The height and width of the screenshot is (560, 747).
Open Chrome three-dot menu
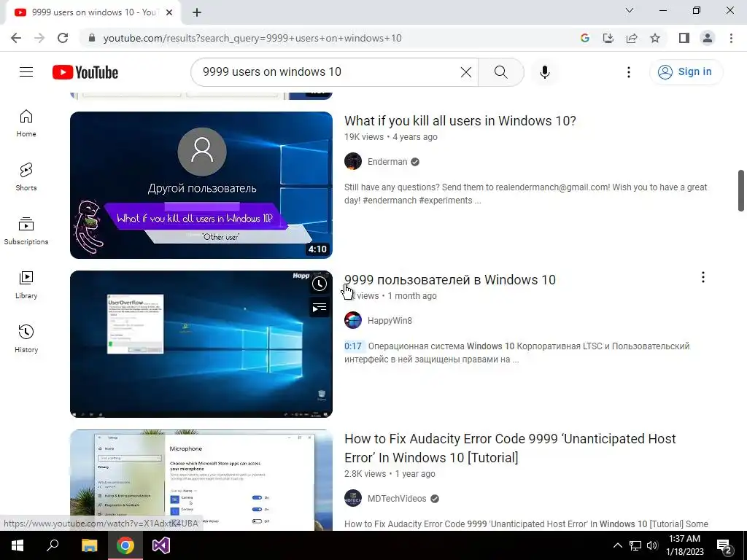(731, 38)
